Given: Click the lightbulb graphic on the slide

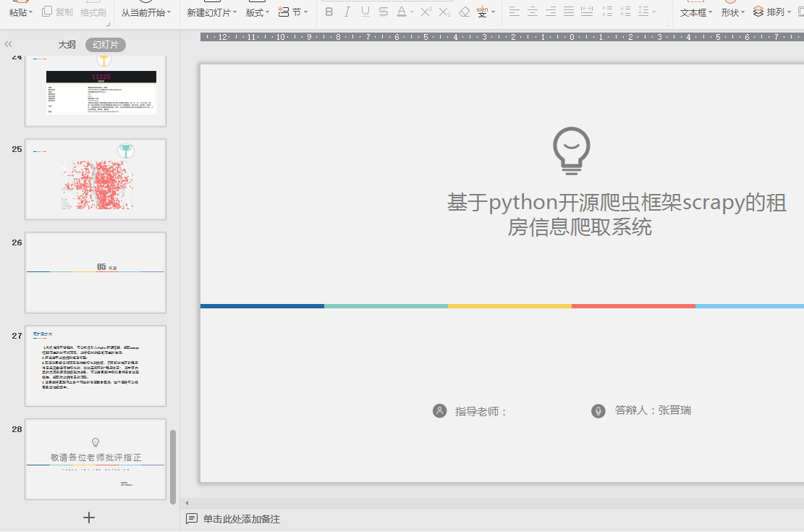Looking at the screenshot, I should [571, 151].
